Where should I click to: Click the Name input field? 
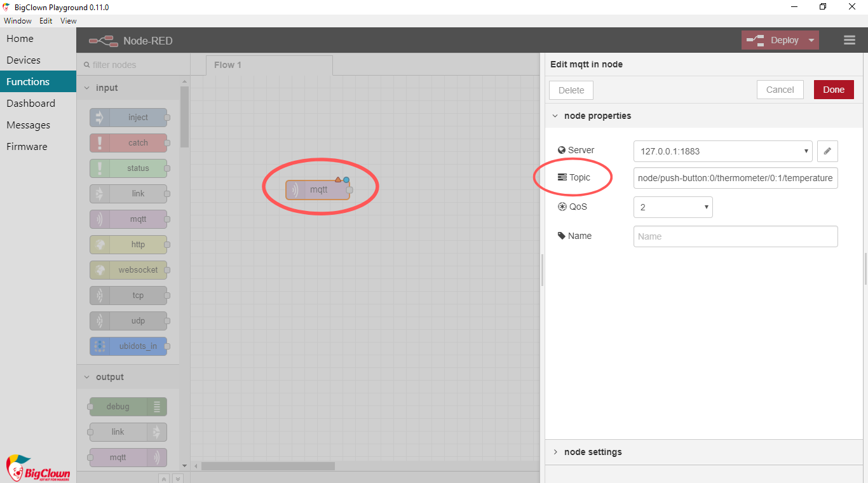pyautogui.click(x=735, y=236)
